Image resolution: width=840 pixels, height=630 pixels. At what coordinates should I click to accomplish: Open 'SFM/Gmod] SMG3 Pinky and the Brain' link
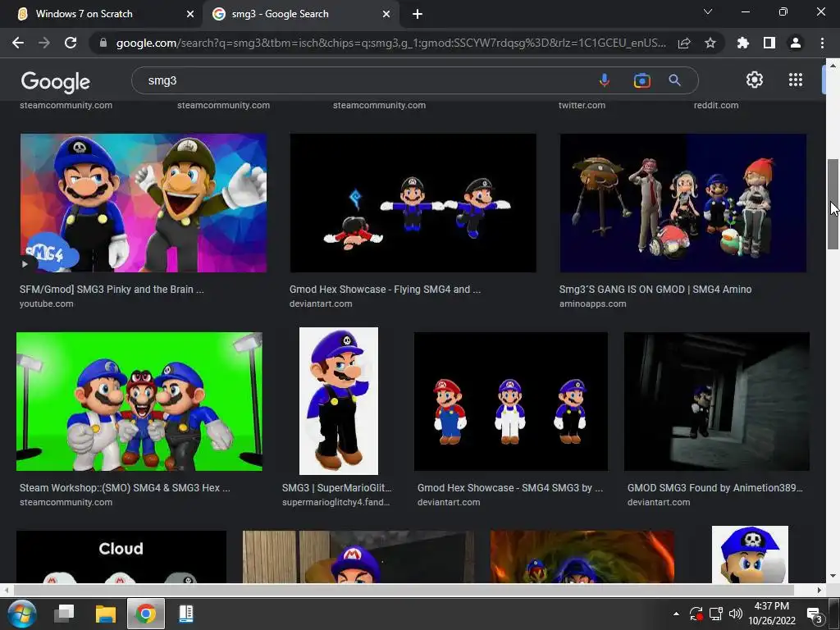(x=112, y=290)
